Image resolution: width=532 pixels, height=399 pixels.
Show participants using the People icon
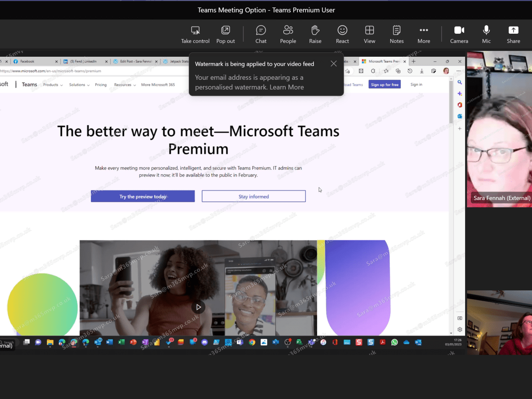point(288,31)
